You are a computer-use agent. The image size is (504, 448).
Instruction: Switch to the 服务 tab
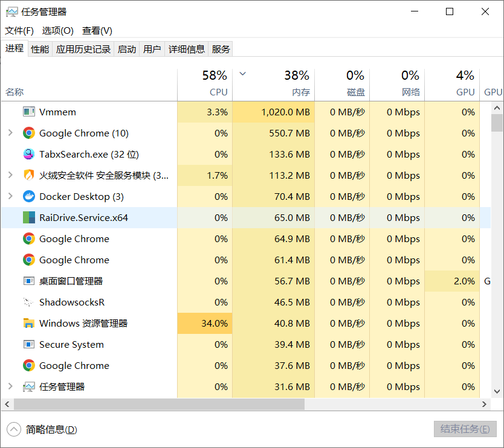(221, 49)
